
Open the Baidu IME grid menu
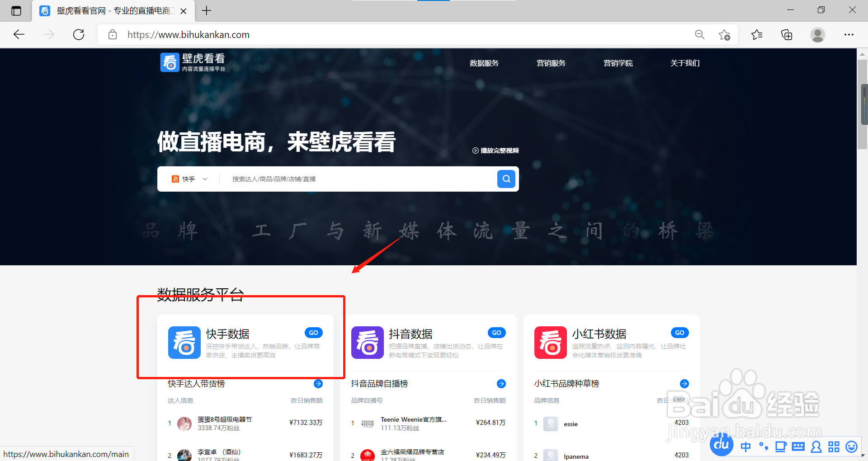(x=834, y=446)
